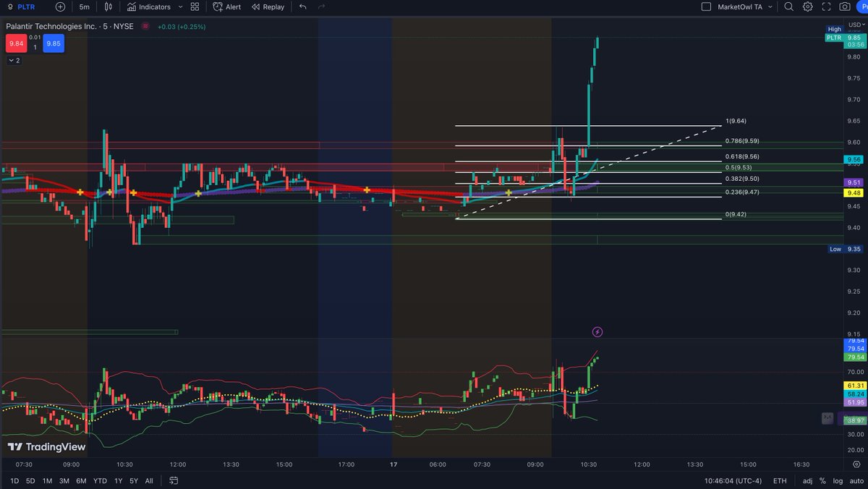Open the candlestick chart style selector
Viewport: 868px width, 489px height.
[109, 7]
